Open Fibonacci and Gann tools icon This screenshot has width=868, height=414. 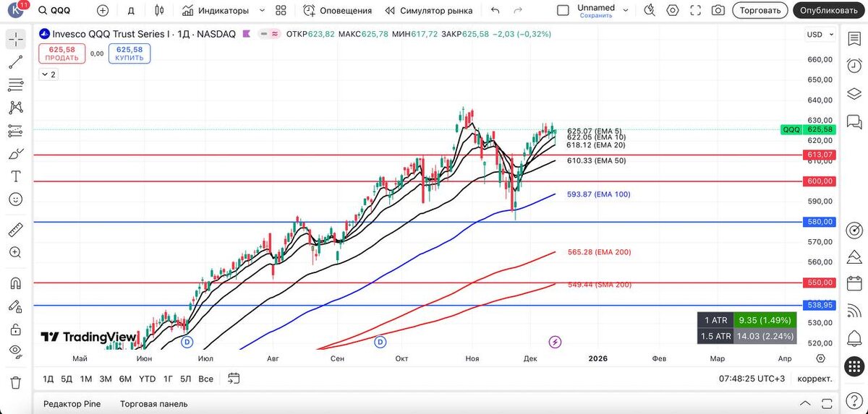(16, 85)
